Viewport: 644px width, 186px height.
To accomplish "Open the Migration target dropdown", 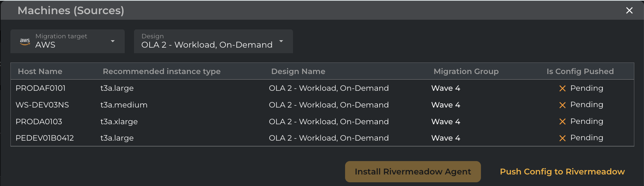I will click(x=67, y=41).
